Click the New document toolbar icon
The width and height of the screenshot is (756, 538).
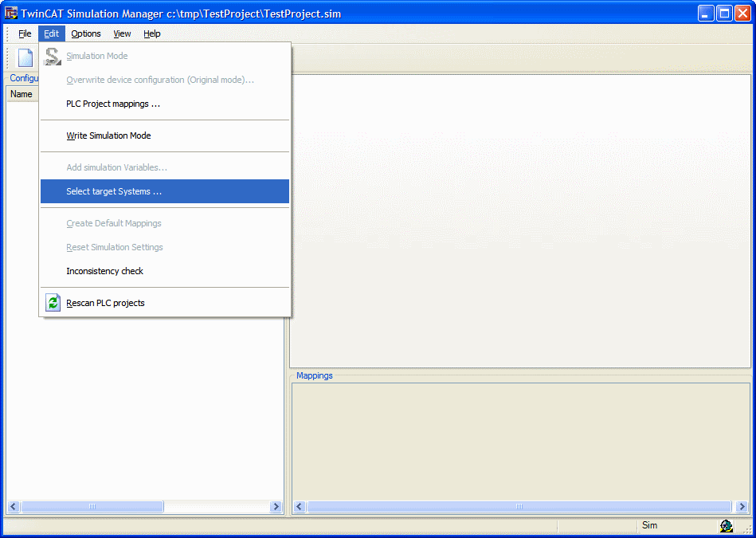point(25,58)
